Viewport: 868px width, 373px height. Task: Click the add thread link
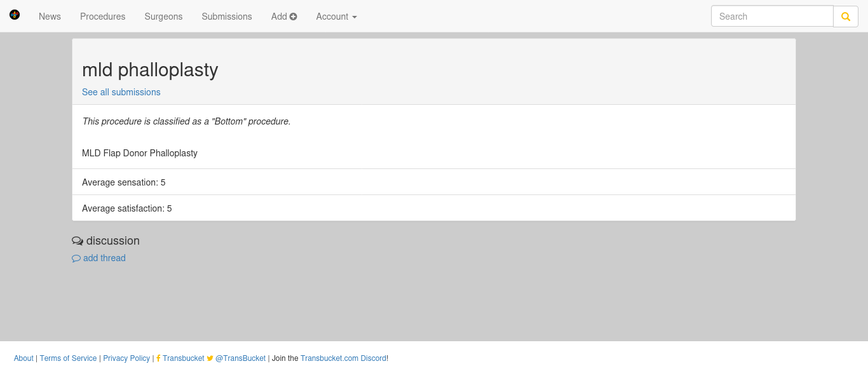[104, 258]
